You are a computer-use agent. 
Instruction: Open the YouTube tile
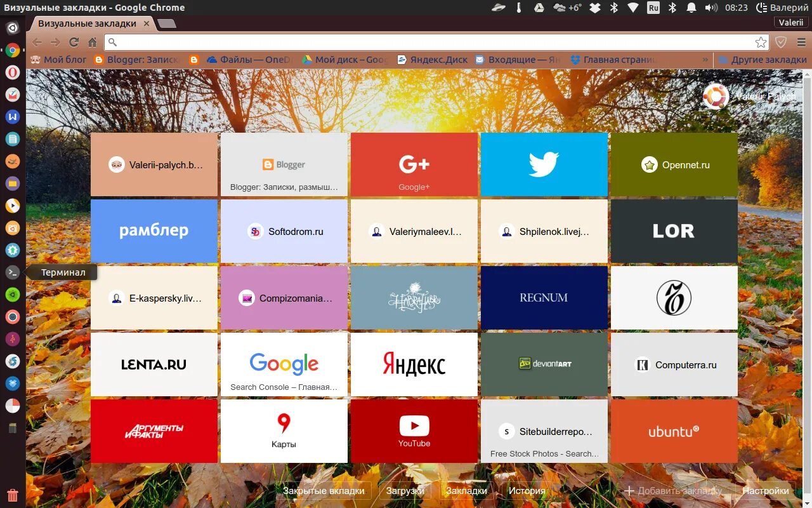click(414, 431)
